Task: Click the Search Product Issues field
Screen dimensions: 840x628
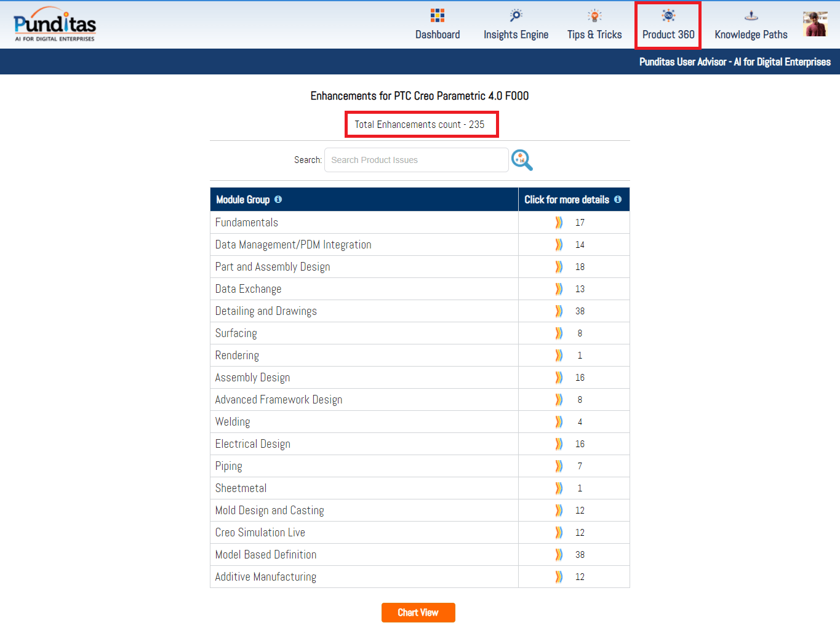Action: [x=416, y=160]
